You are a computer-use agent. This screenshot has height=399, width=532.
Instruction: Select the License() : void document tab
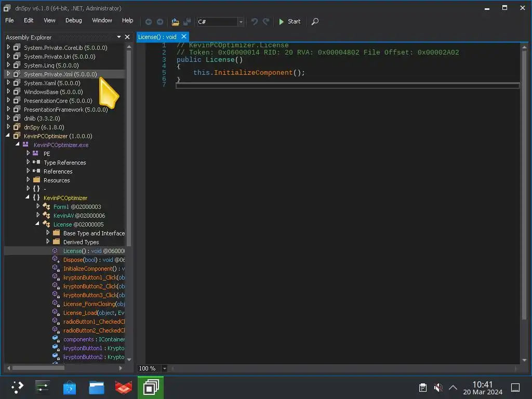click(157, 37)
